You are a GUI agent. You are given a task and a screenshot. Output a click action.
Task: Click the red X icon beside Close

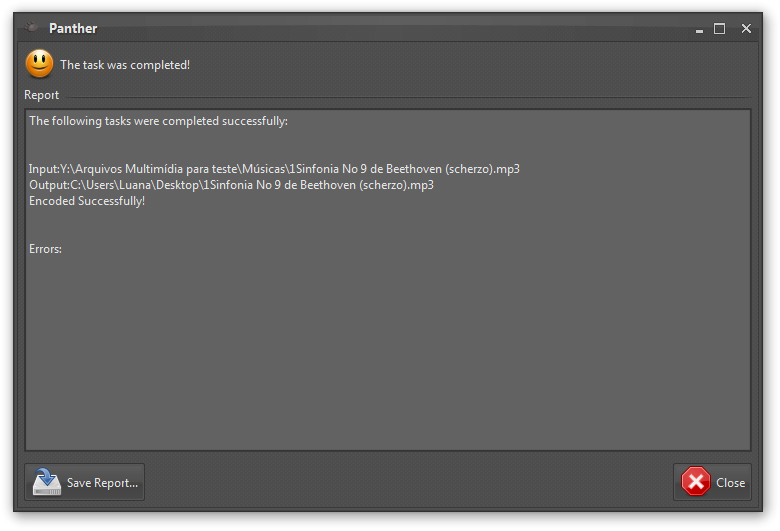(695, 482)
